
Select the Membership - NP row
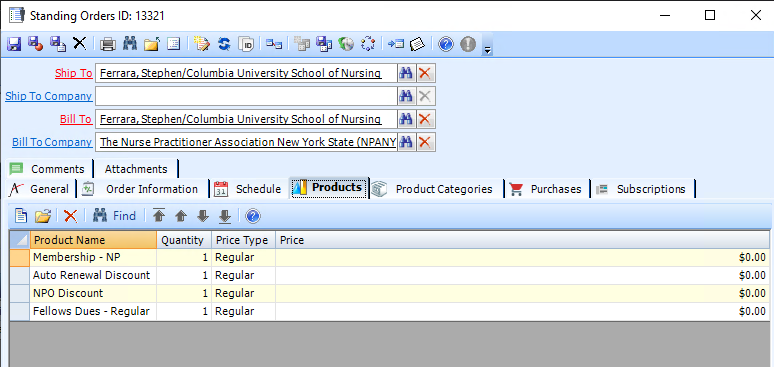coord(389,257)
